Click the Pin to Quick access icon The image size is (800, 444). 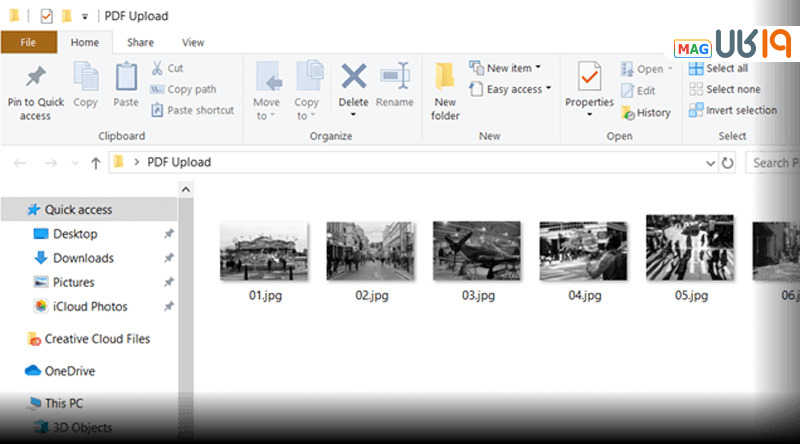click(35, 77)
